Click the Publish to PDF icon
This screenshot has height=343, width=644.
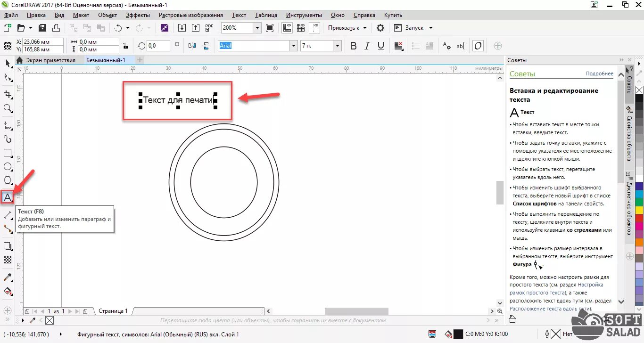click(x=209, y=28)
